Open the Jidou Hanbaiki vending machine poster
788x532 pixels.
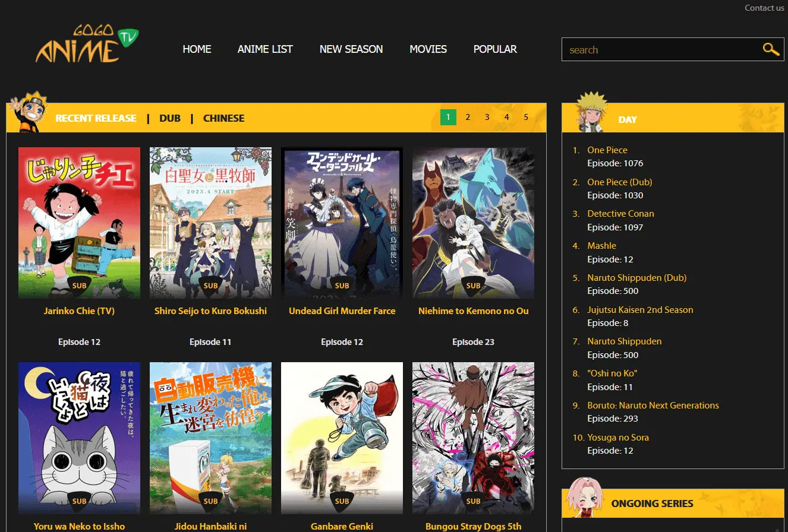point(210,438)
